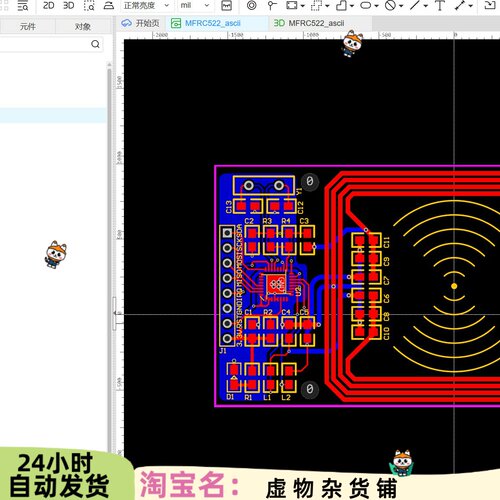Open the mil unit dropdown
Screen dimensions: 500x500
[195, 5]
